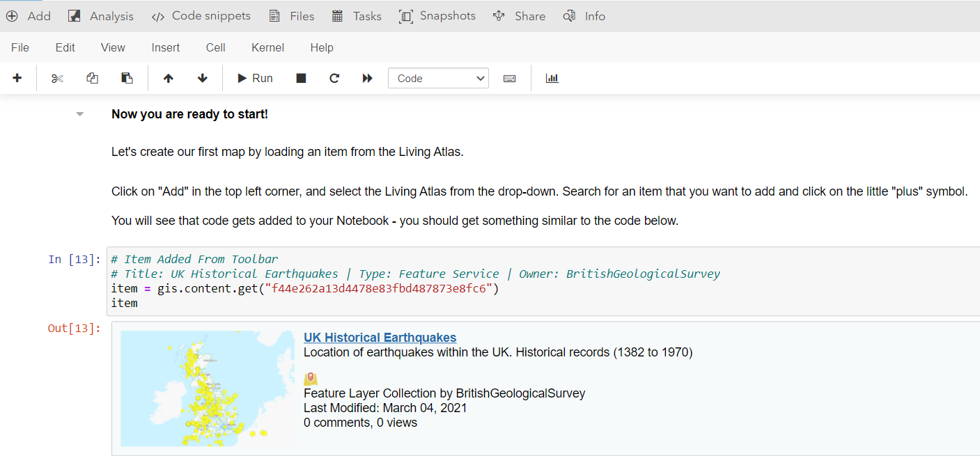
Task: Click the feature layer type icon
Action: [x=311, y=379]
